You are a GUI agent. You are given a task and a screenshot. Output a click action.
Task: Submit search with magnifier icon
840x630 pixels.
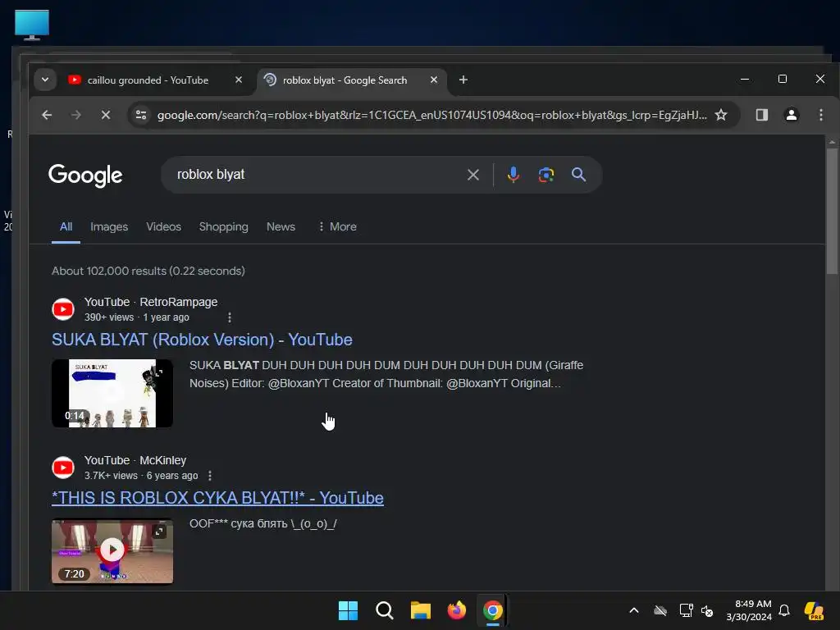tap(578, 175)
